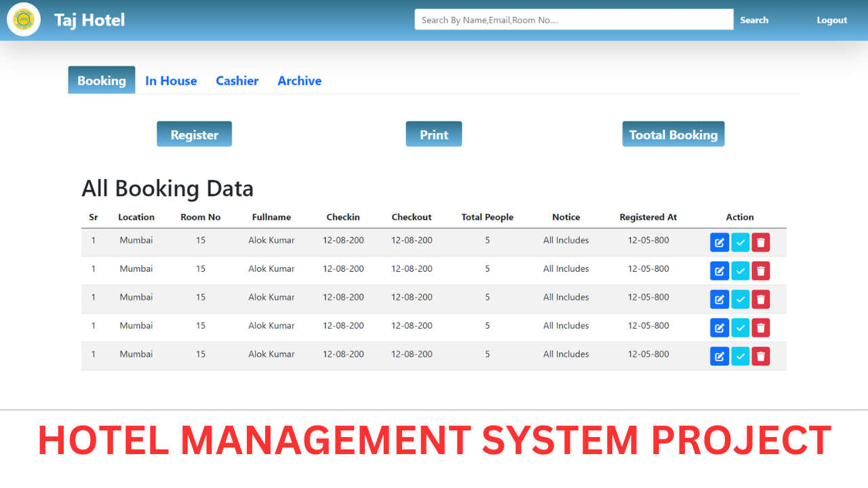Delete the fifth booking row
Viewport: 868px width, 488px height.
(x=761, y=357)
